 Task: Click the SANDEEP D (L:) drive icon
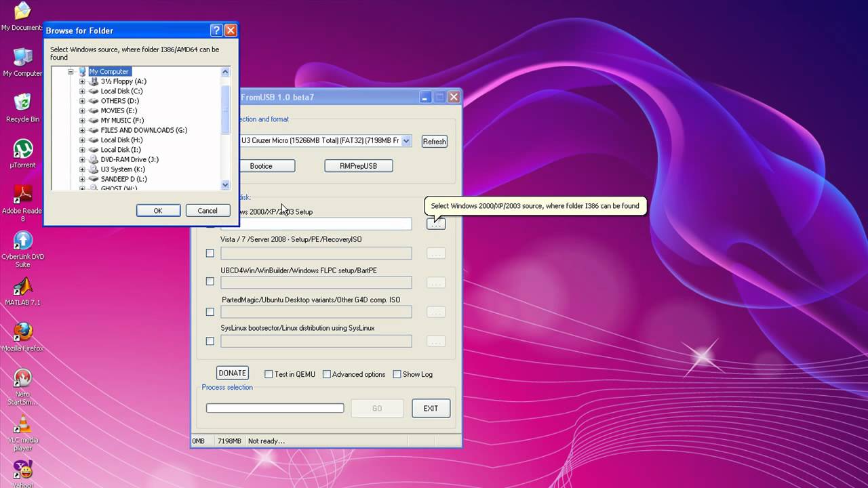pos(94,179)
